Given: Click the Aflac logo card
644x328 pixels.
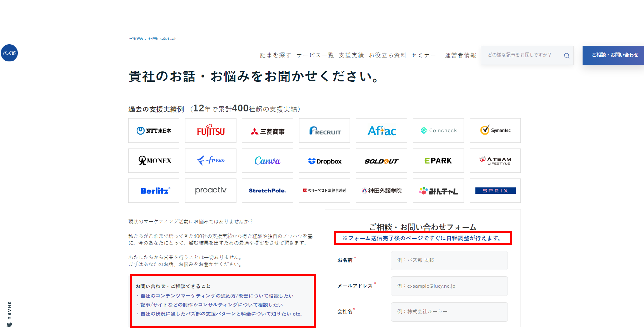Looking at the screenshot, I should (x=382, y=130).
